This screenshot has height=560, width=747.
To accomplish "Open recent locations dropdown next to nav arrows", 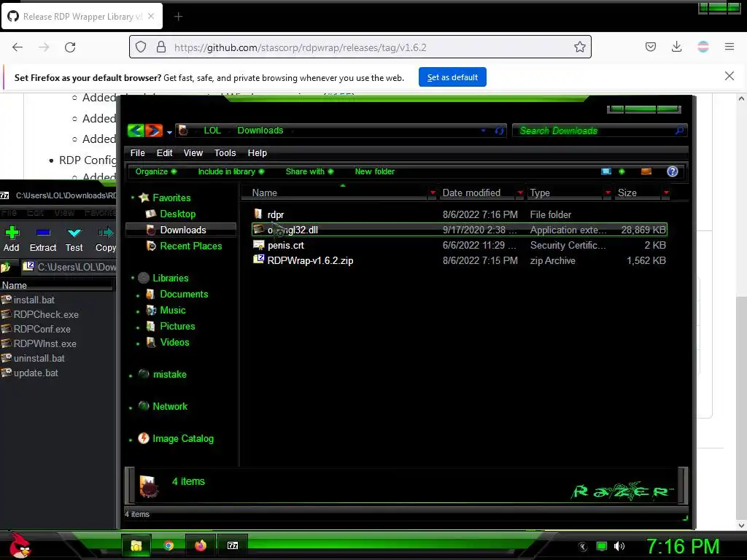I will tap(169, 132).
